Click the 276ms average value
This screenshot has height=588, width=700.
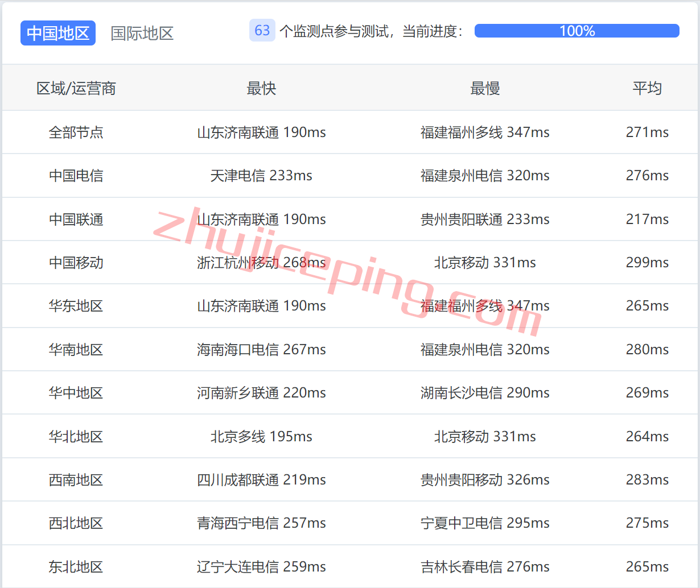coord(647,176)
